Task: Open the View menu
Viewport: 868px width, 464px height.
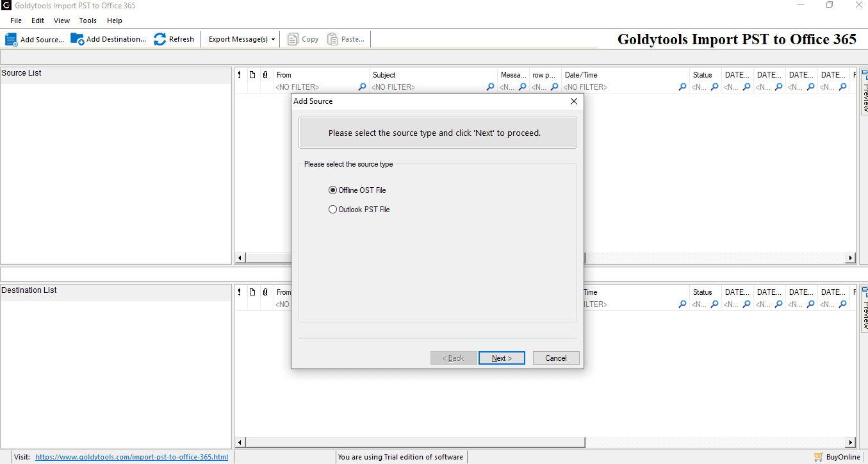Action: point(61,20)
